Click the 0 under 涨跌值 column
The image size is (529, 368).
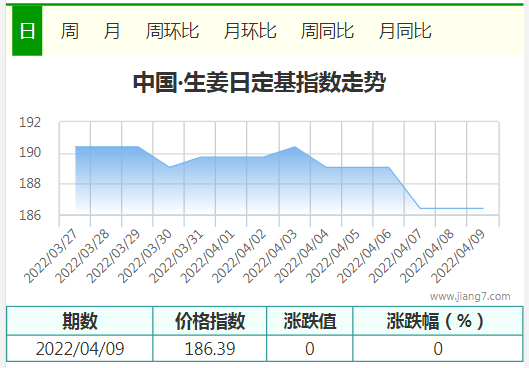[310, 348]
